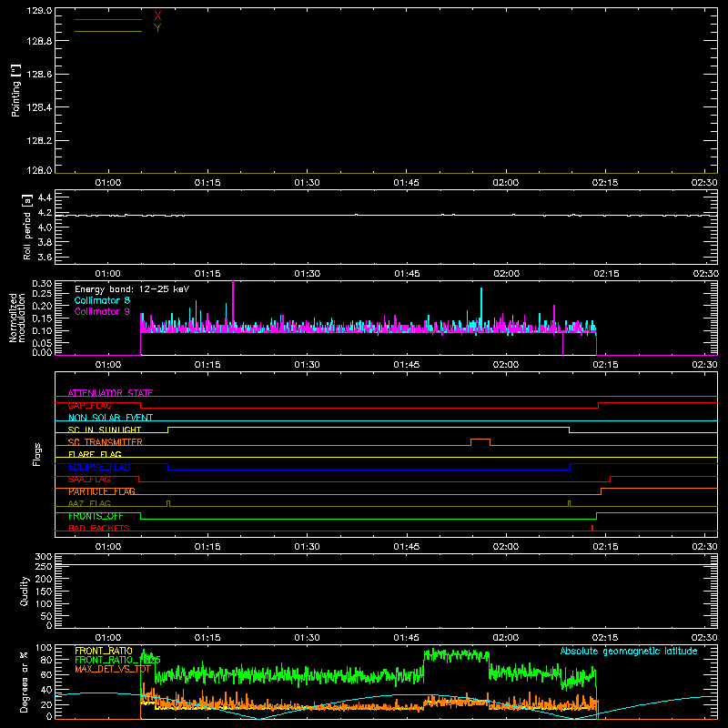Click the green FRONTS_OFF label

coord(96,516)
